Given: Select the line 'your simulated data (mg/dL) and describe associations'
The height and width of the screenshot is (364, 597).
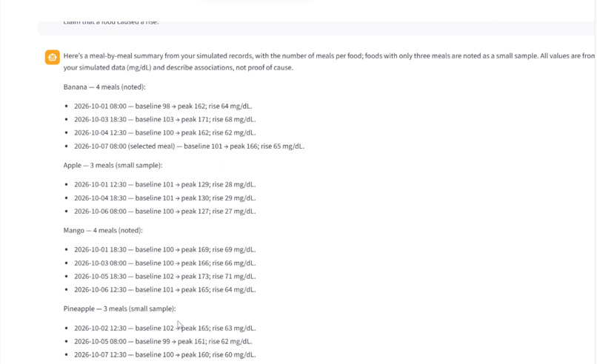Looking at the screenshot, I should [x=179, y=68].
